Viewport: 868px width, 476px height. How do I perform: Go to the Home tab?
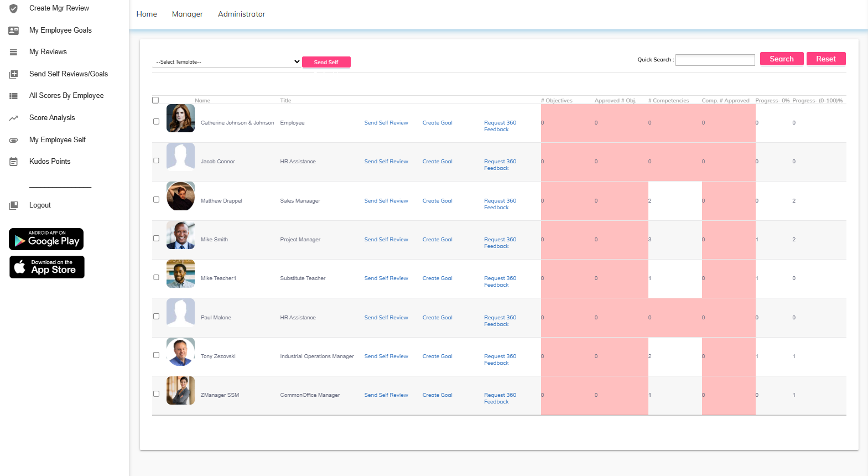tap(147, 14)
